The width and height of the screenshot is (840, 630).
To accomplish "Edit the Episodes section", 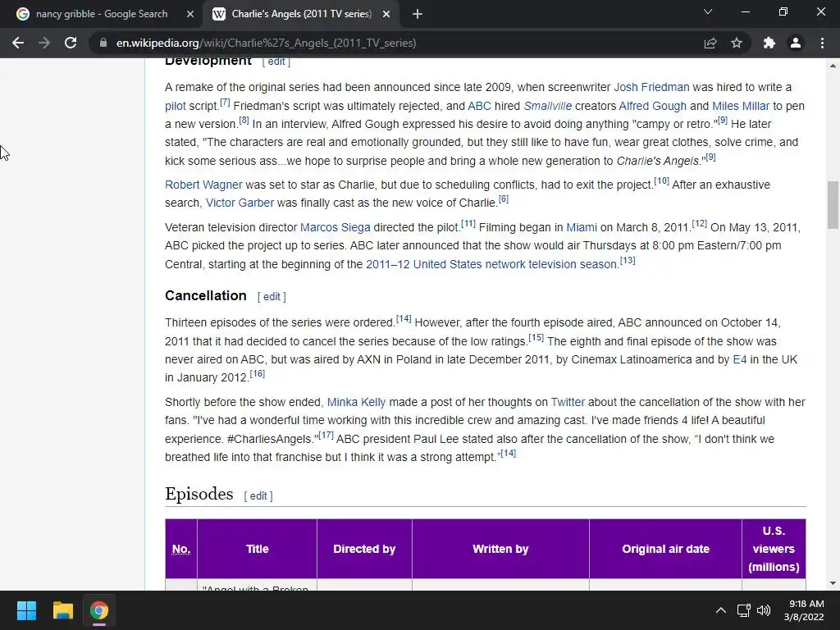I will click(x=258, y=496).
